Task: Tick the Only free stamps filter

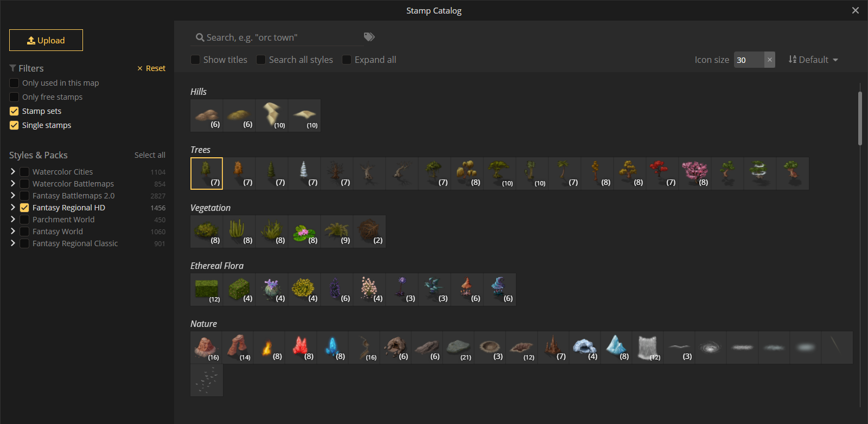Action: click(x=14, y=97)
